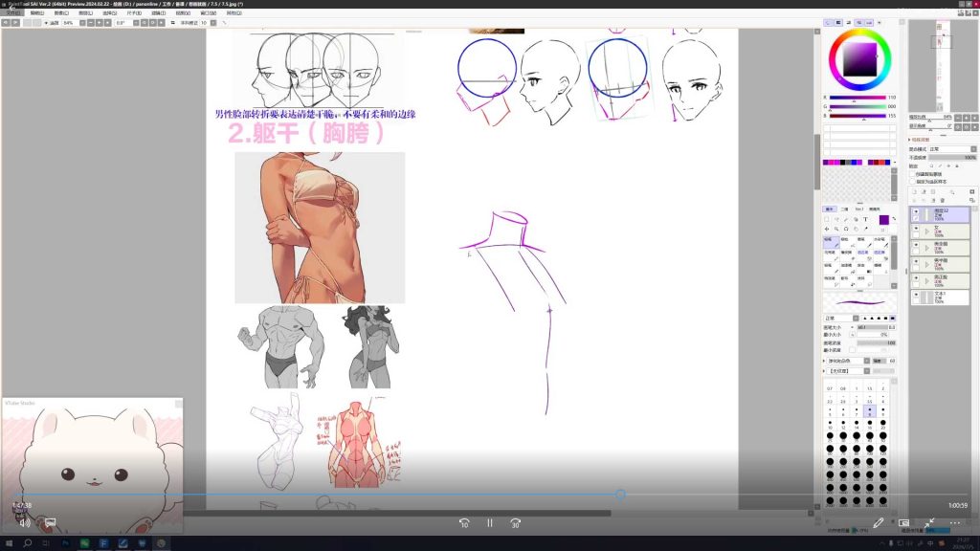The image size is (980, 551).
Task: Open Windows taskbar search
Action: [x=28, y=543]
